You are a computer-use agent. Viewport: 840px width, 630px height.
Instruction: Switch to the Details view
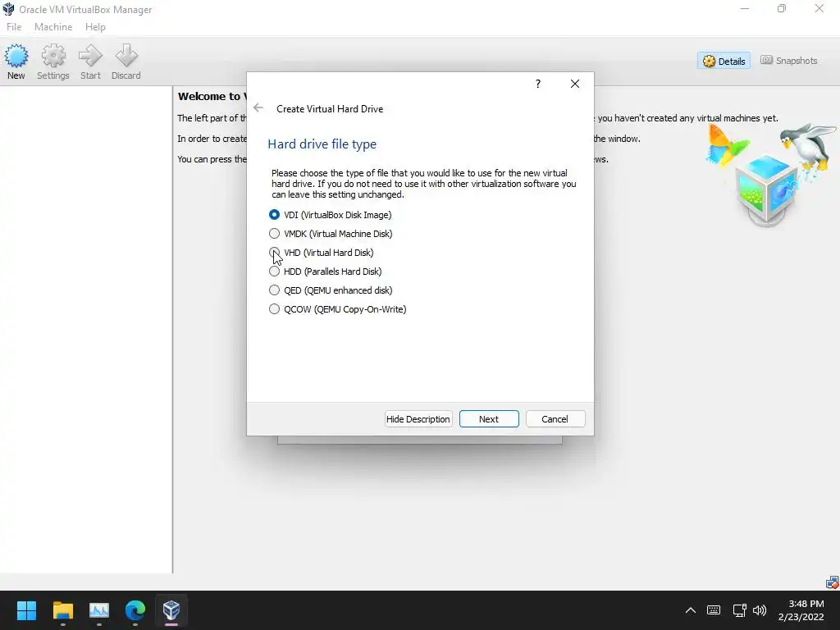coord(724,61)
